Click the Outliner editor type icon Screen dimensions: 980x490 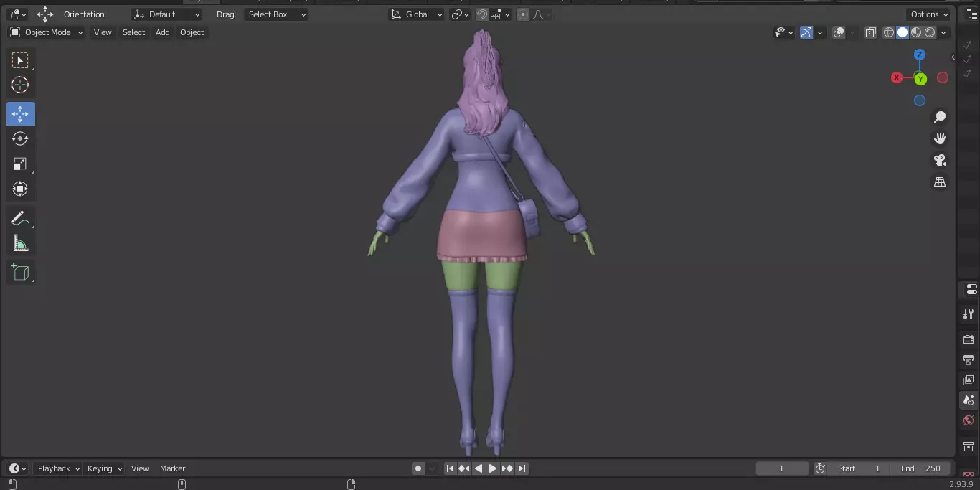[x=972, y=14]
